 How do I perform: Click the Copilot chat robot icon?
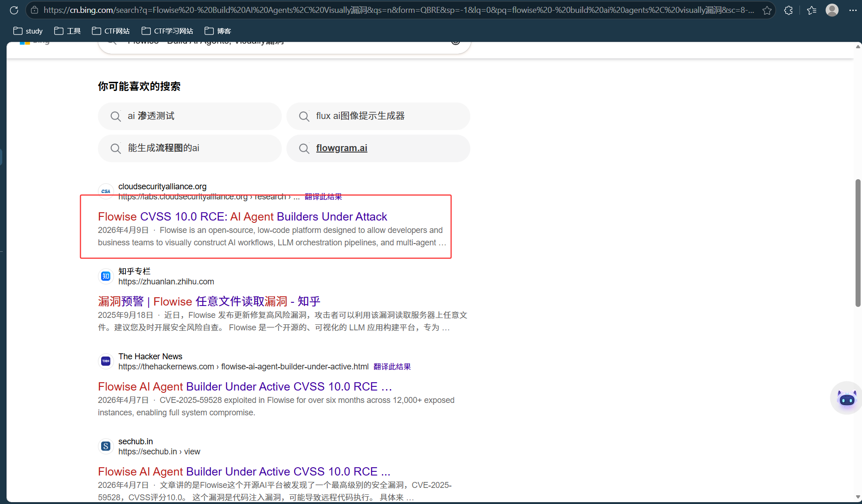[x=846, y=398]
